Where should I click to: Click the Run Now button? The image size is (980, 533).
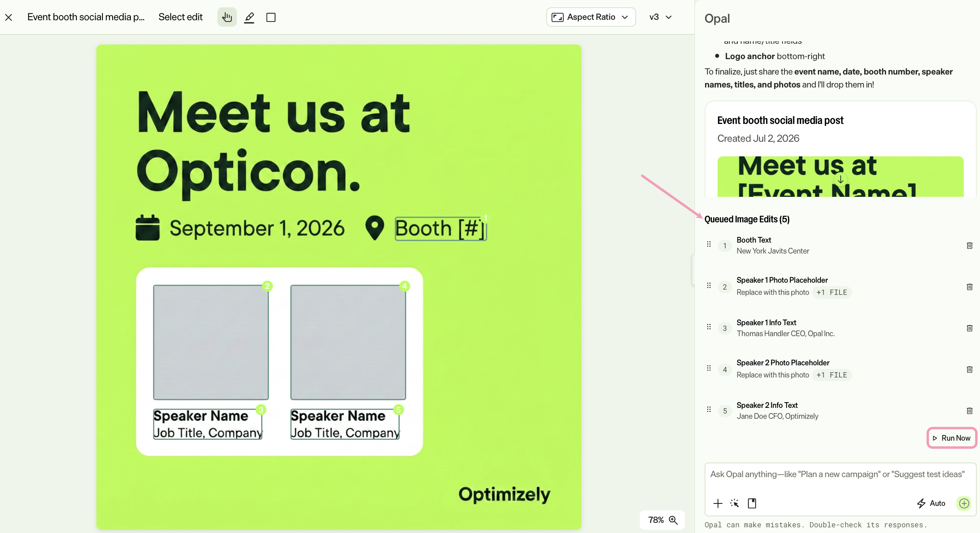pyautogui.click(x=952, y=438)
